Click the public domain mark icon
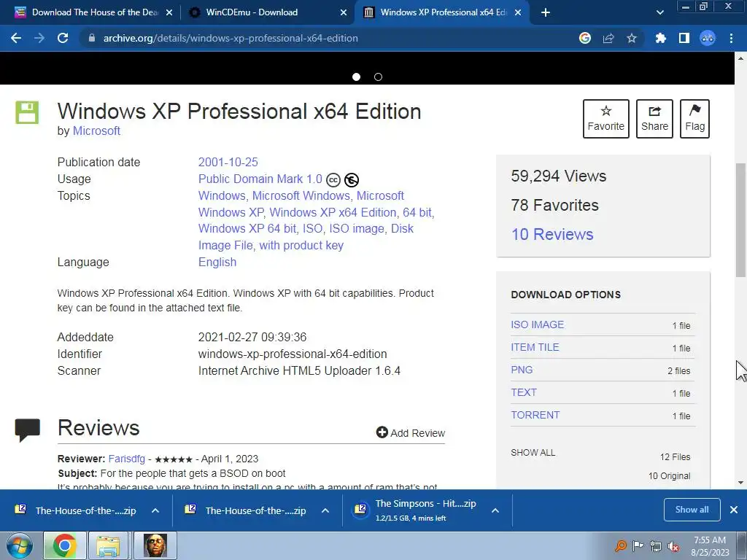The image size is (747, 560). pos(352,180)
